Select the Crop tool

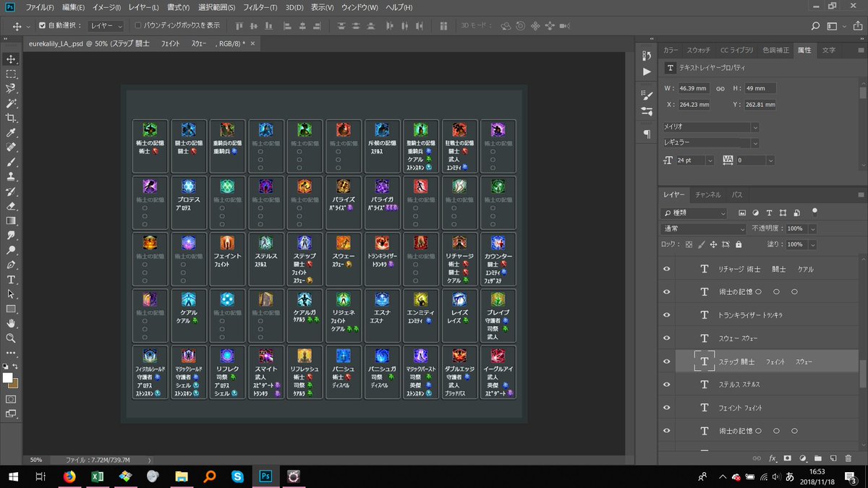(x=11, y=118)
